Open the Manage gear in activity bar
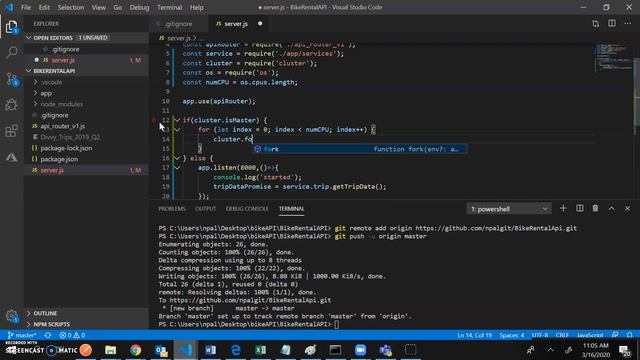 coord(11,316)
